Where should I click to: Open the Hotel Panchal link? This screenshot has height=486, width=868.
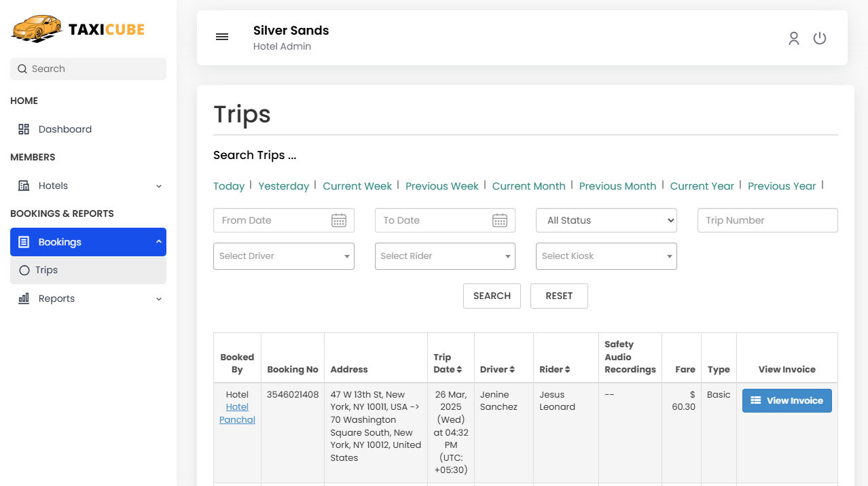(237, 413)
